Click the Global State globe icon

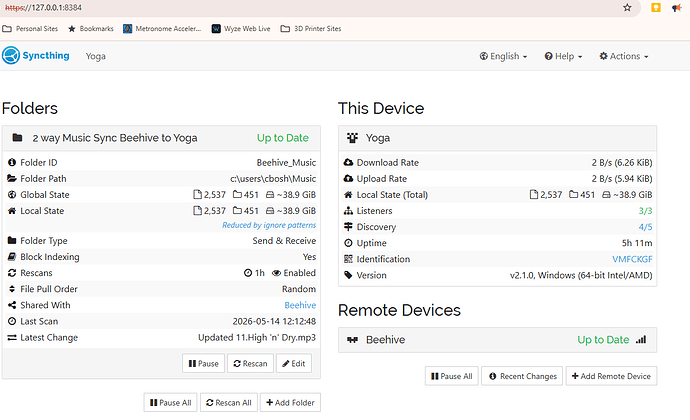(12, 195)
